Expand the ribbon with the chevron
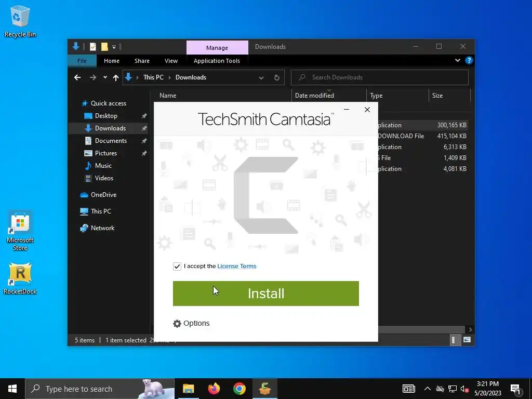Screen dimensions: 532x399 457,60
